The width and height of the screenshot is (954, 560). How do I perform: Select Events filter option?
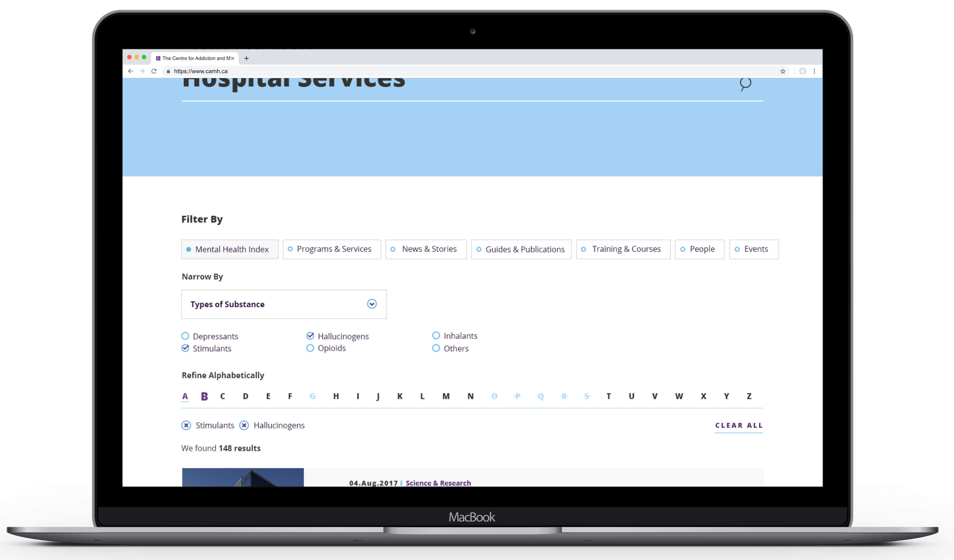(754, 249)
